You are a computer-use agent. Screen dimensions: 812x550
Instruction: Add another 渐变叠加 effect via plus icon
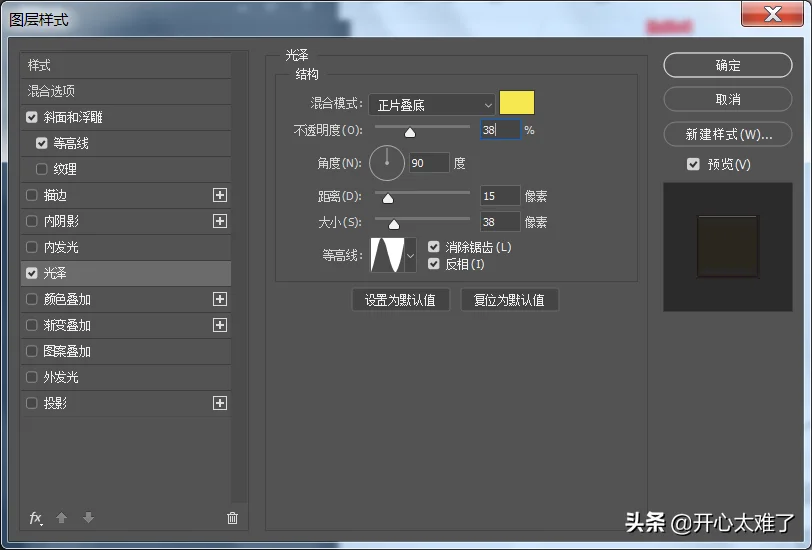pyautogui.click(x=220, y=325)
